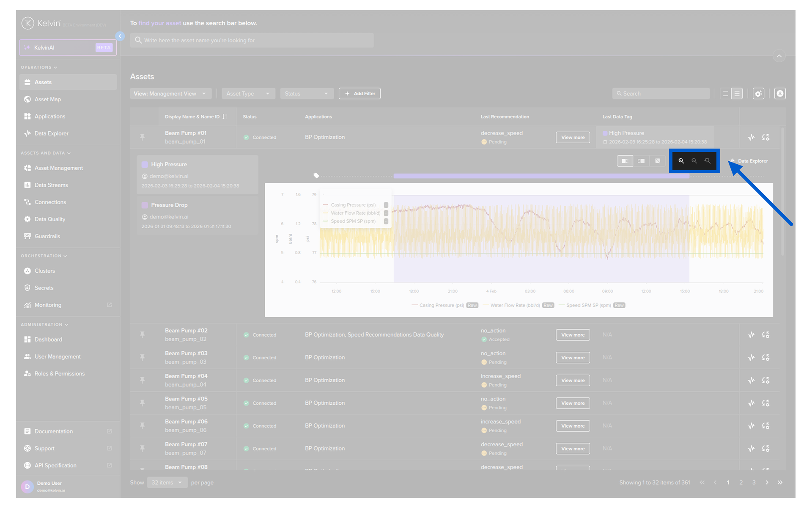Click the zoom in magnifier icon

tap(681, 161)
